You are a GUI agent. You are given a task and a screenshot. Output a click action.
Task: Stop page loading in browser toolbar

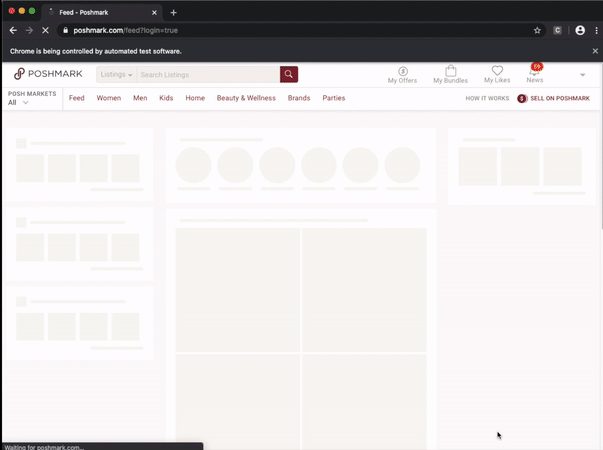46,31
